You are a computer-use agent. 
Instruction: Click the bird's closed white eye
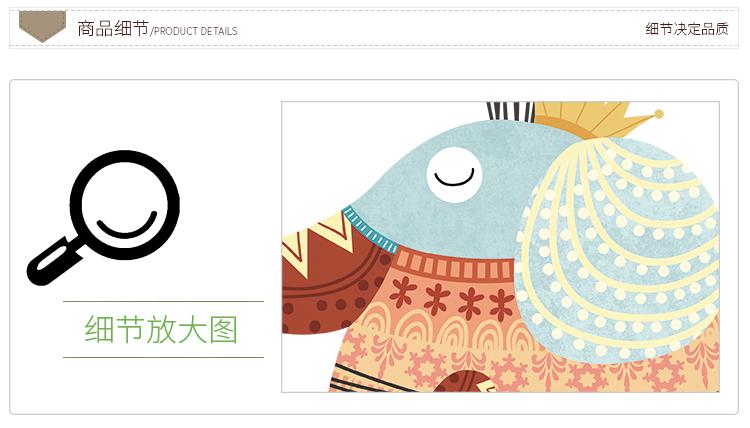point(454,175)
